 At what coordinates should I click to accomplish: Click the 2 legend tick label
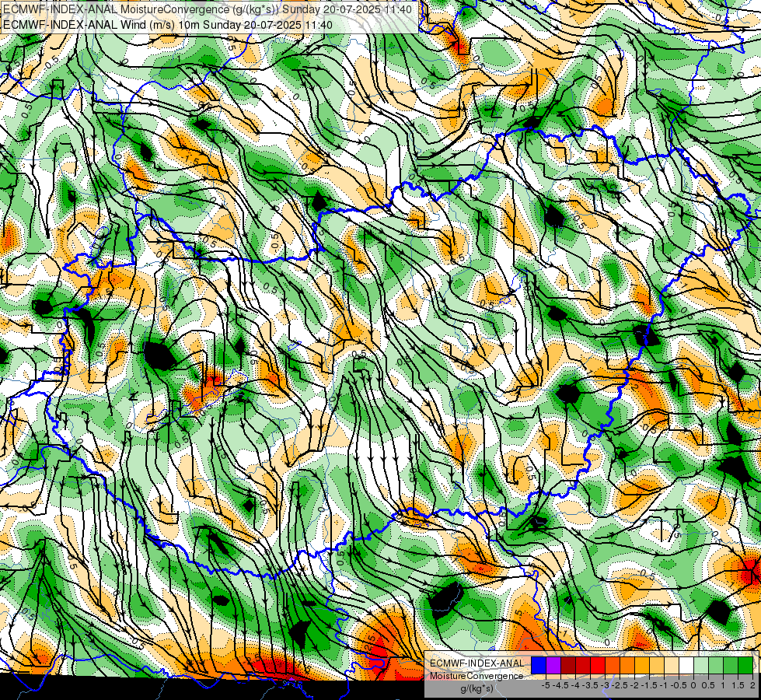click(752, 685)
